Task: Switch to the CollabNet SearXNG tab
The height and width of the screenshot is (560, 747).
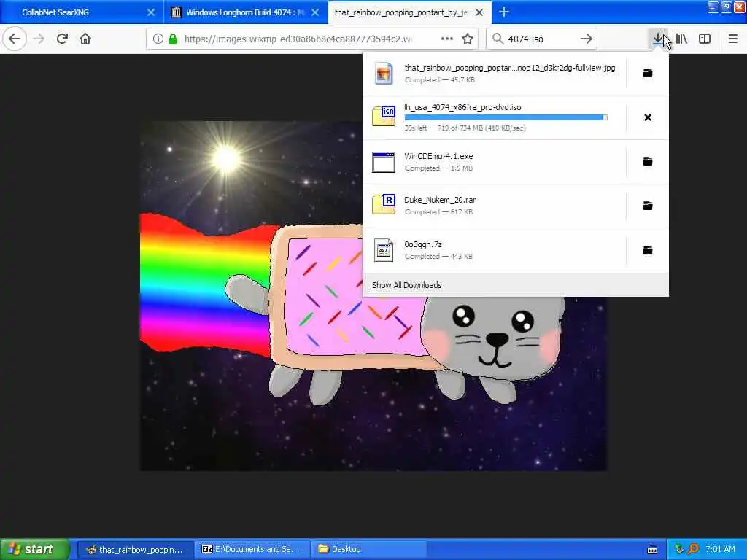Action: click(82, 12)
